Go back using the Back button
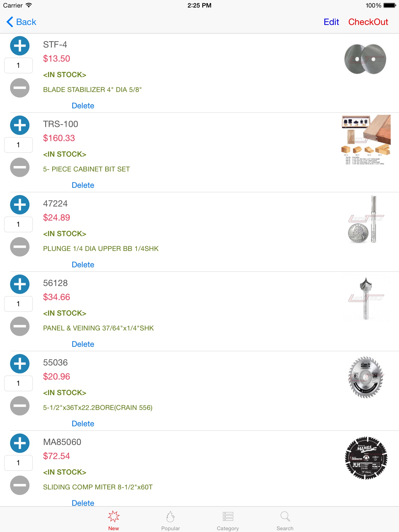This screenshot has height=532, width=399. pyautogui.click(x=21, y=22)
